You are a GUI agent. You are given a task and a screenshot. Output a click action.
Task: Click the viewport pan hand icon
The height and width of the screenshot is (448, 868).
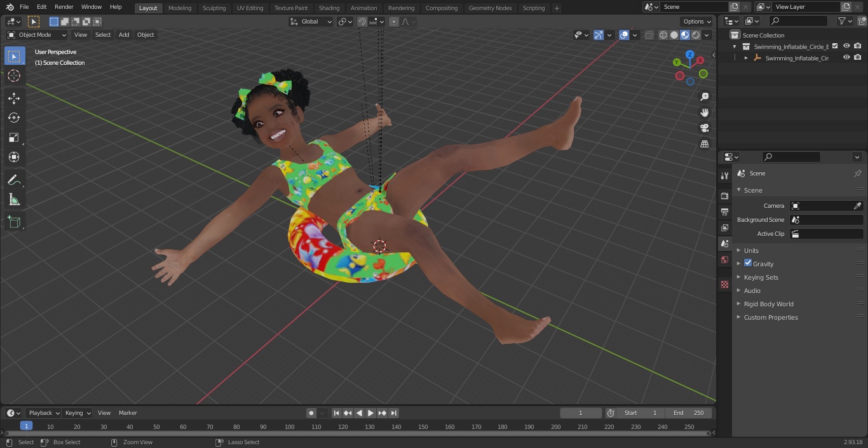pos(704,112)
